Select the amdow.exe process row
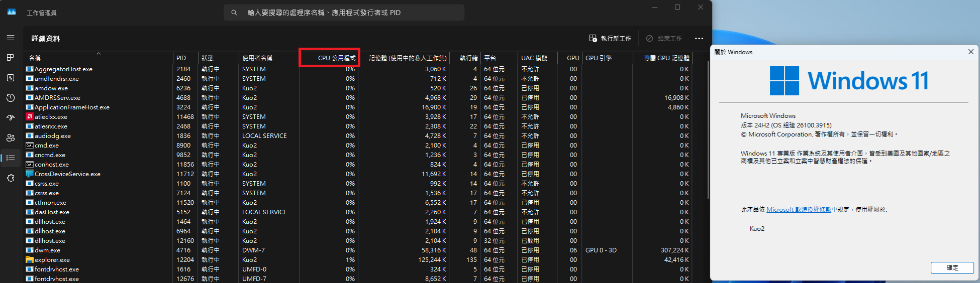980x283 pixels. pyautogui.click(x=358, y=88)
